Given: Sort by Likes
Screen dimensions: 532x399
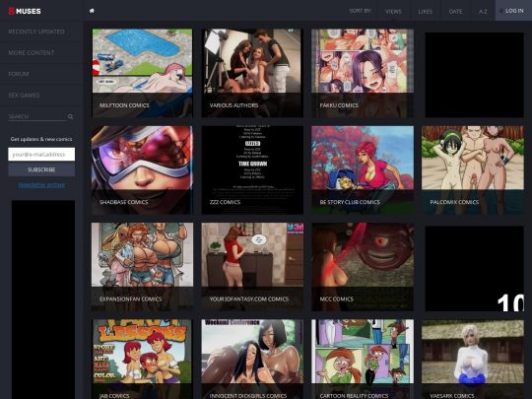Looking at the screenshot, I should click(x=426, y=11).
